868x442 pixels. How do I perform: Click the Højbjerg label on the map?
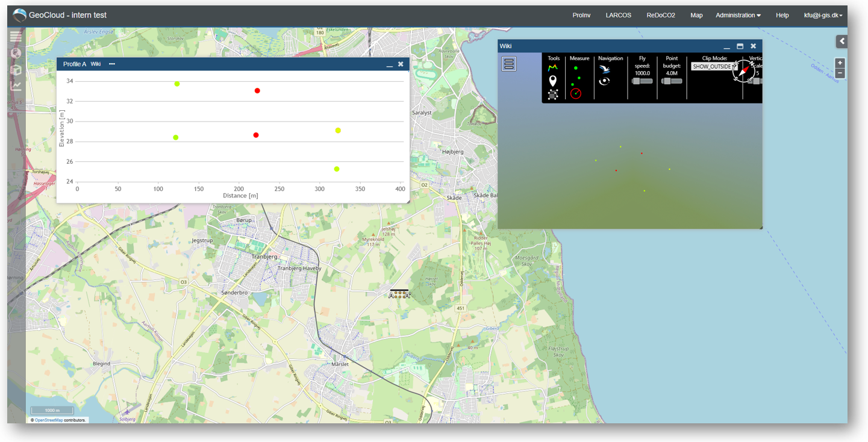tap(452, 152)
